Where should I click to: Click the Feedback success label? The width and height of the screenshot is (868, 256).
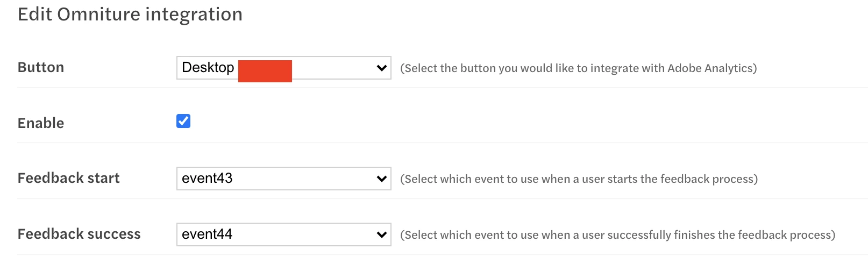[x=79, y=234]
